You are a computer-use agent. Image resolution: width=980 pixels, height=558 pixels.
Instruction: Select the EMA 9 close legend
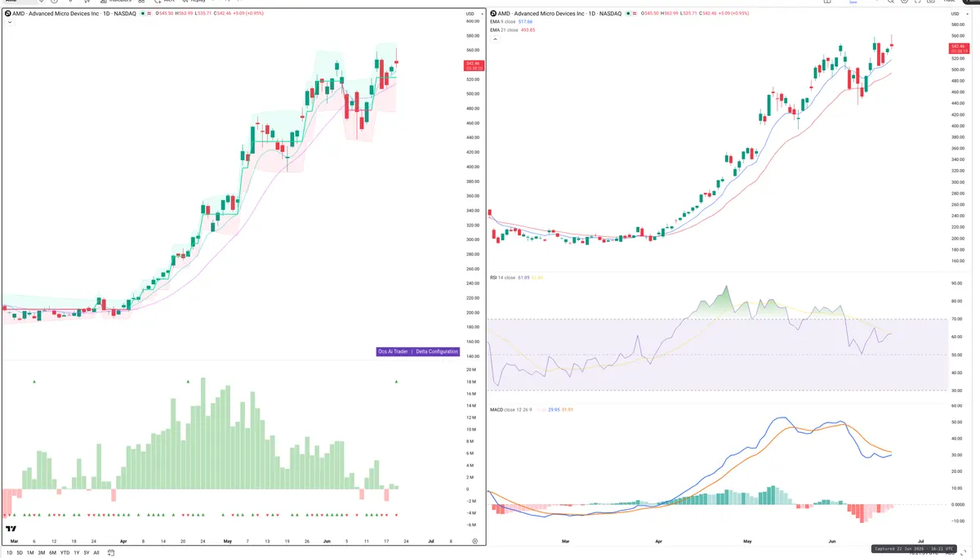point(503,21)
